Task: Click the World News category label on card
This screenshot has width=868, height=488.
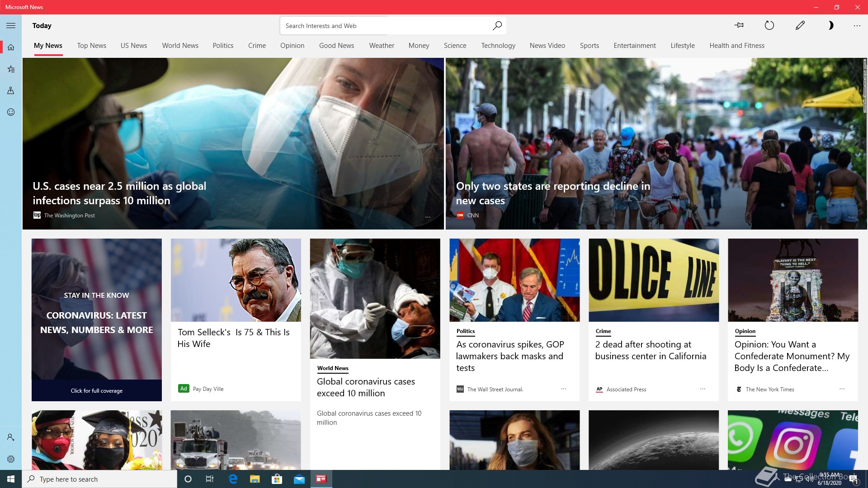Action: [x=333, y=368]
